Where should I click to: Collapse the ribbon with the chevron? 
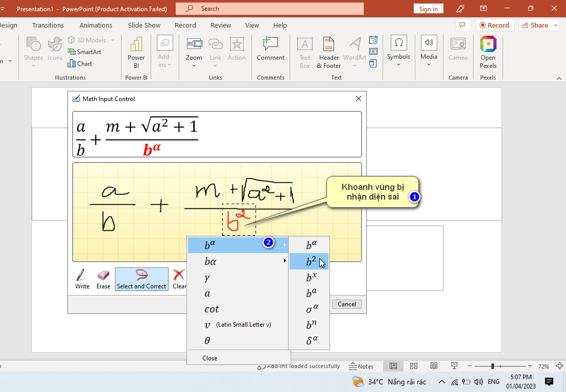coord(559,78)
